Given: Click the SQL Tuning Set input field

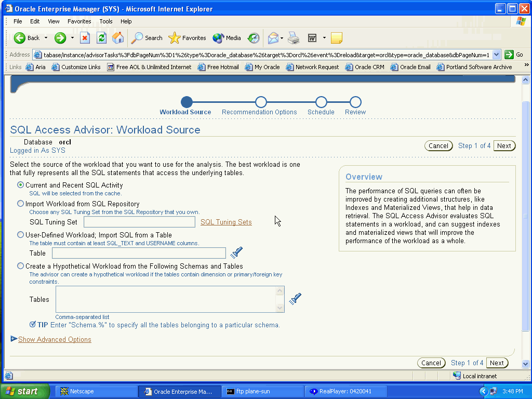Looking at the screenshot, I should (139, 222).
